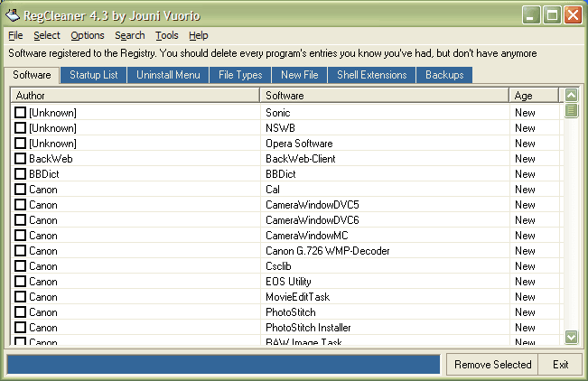Click the vertical scrollbar thumb

571,111
